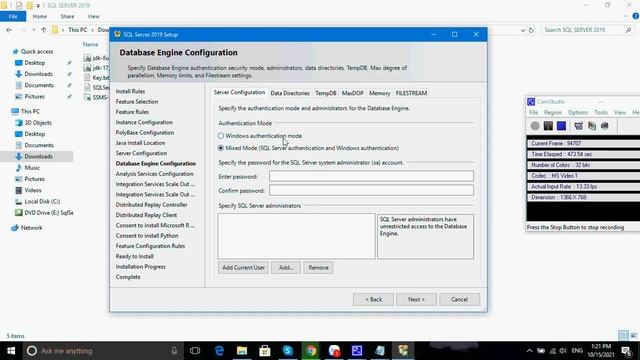Open File tab in File Explorer

pos(13,16)
